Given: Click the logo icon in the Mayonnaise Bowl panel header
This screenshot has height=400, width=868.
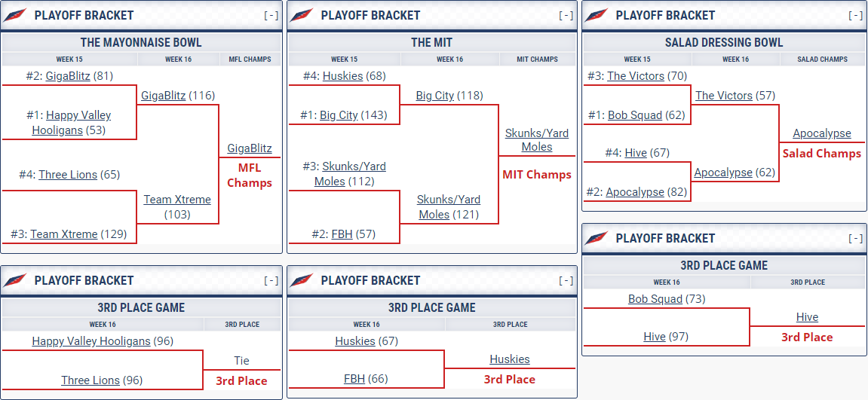Looking at the screenshot, I should (x=16, y=15).
